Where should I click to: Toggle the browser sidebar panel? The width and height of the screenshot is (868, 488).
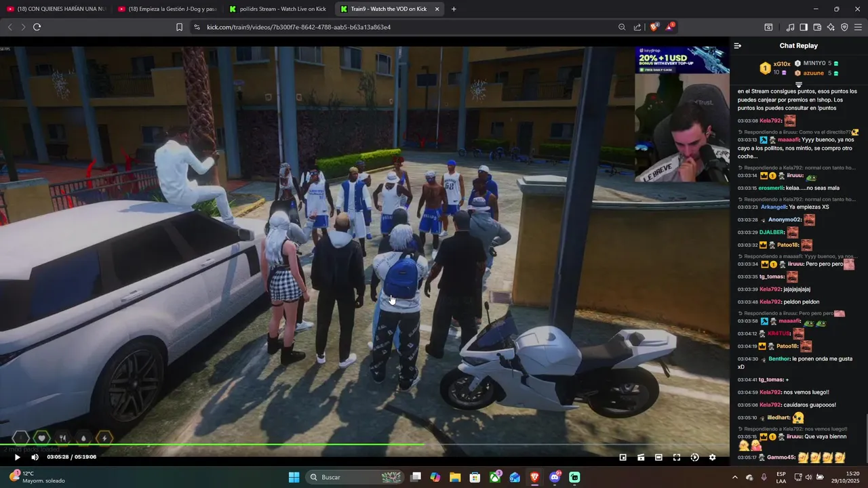pyautogui.click(x=804, y=27)
